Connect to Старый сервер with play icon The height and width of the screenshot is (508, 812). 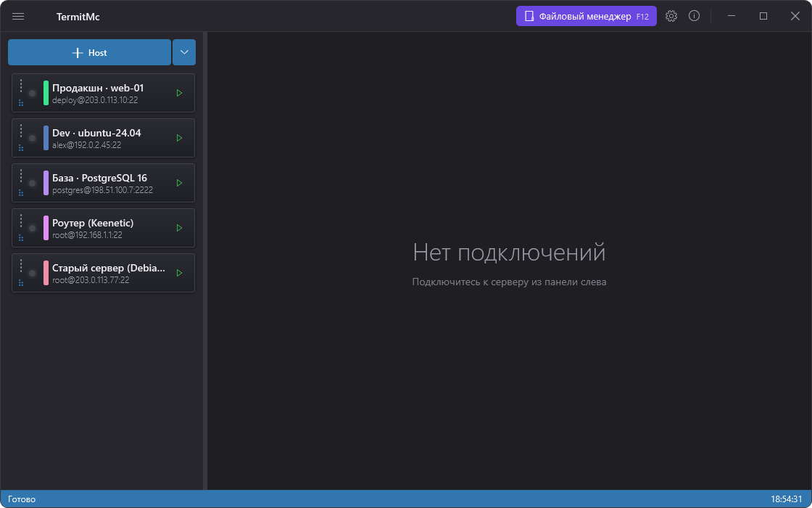[179, 273]
